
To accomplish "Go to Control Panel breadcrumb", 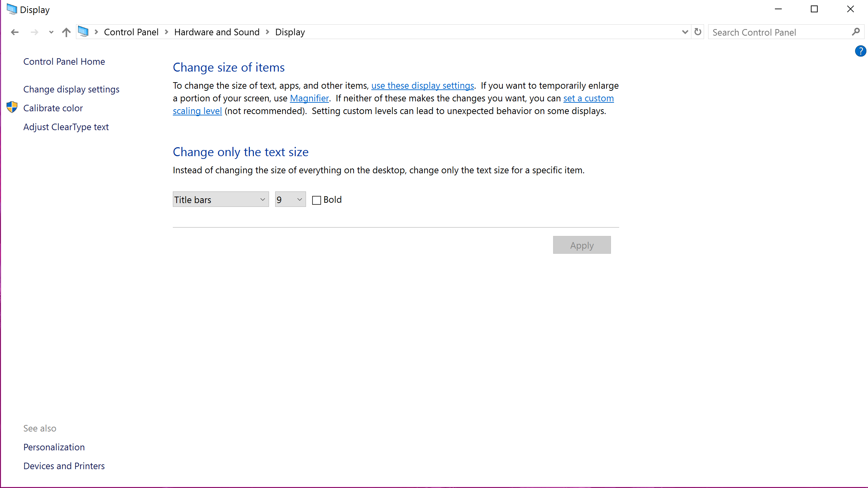I will click(131, 32).
